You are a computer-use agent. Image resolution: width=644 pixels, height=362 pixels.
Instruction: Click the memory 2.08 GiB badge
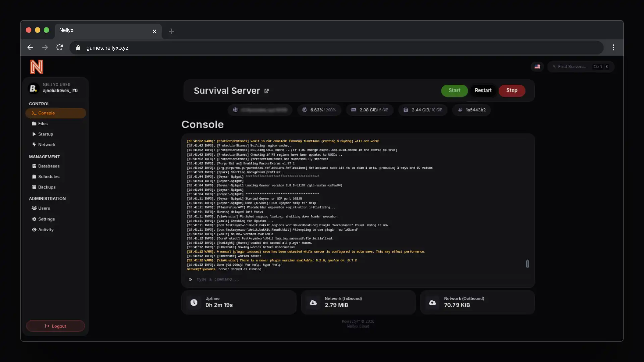pos(370,110)
